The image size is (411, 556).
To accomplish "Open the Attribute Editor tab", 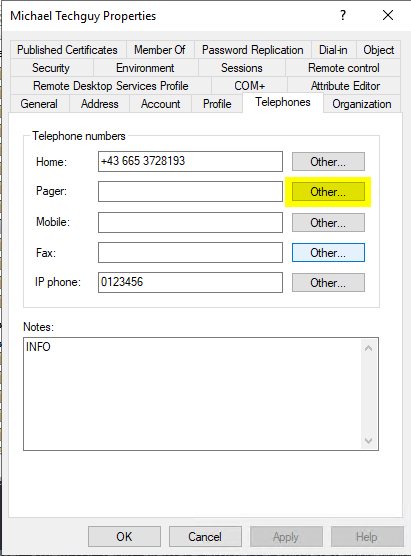I will click(x=345, y=86).
